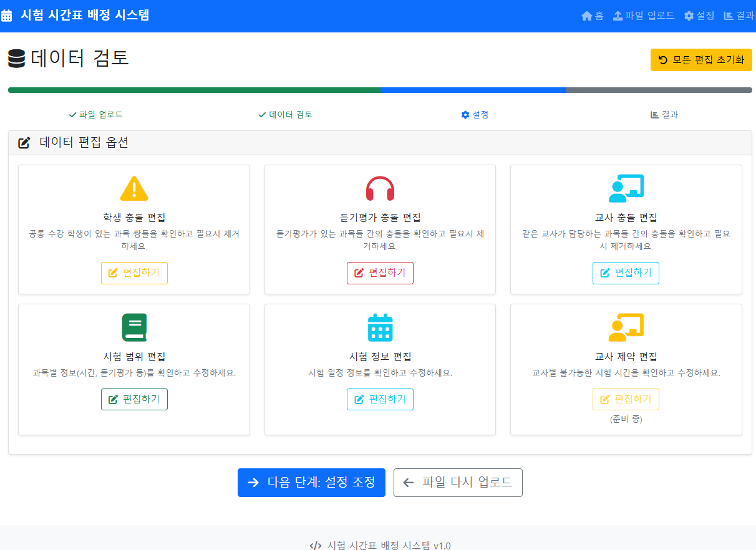
Task: Click the 시험 시간표 배정 시스템 title
Action: point(85,16)
